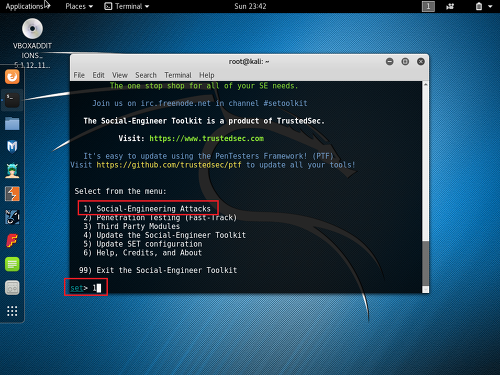Click the battery icon in top bar
Image resolution: width=500 pixels, height=375 pixels.
(x=479, y=6)
